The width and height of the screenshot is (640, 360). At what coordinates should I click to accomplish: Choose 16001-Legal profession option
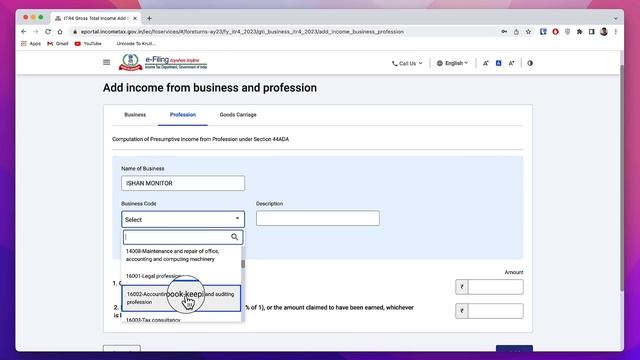click(x=181, y=276)
